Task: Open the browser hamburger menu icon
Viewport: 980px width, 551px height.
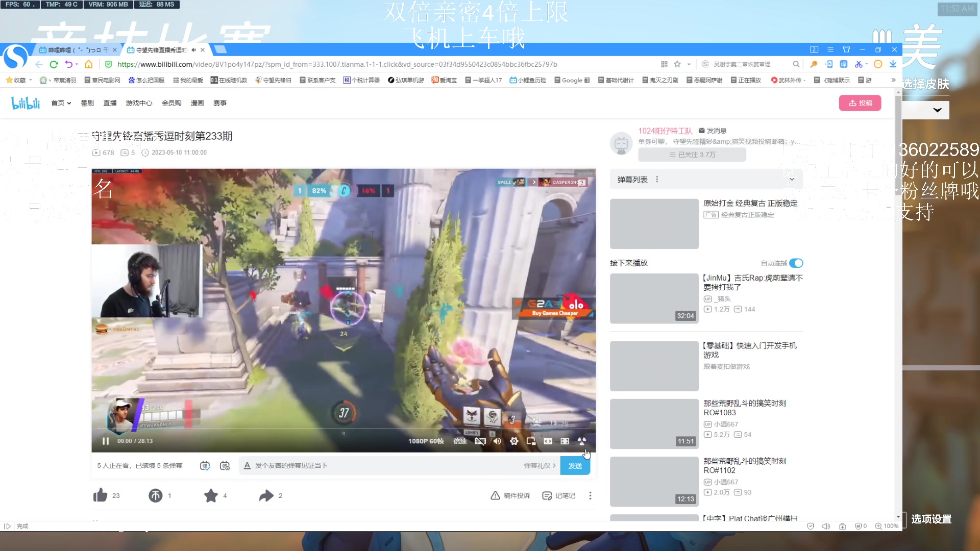Action: pyautogui.click(x=830, y=49)
